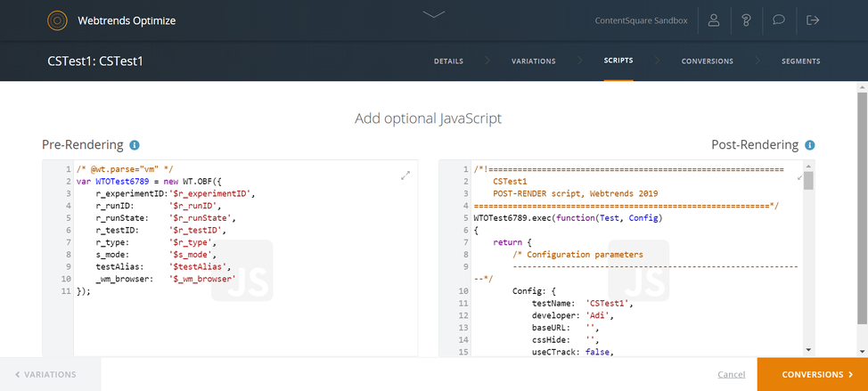Open the chat speech bubble icon
This screenshot has width=868, height=391.
(779, 20)
